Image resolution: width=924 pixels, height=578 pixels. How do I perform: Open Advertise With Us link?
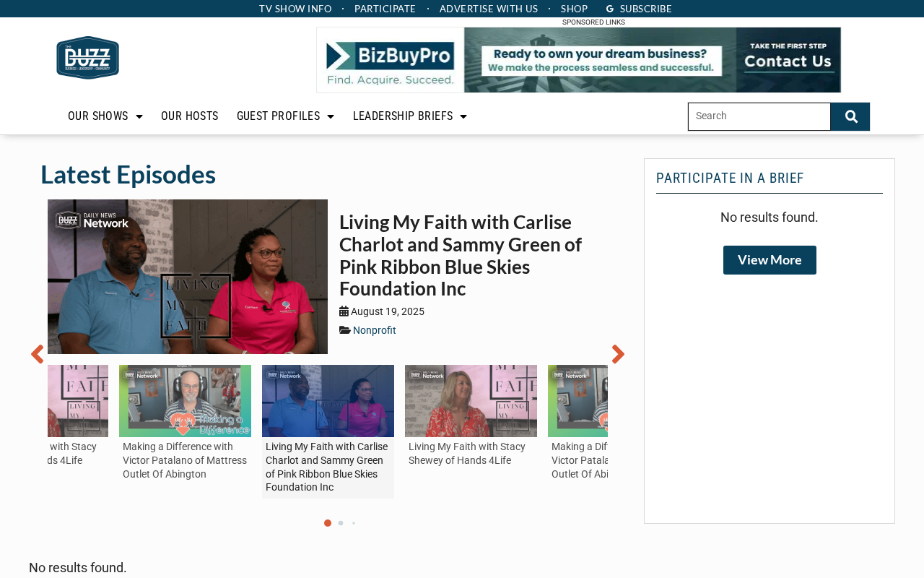[x=489, y=9]
